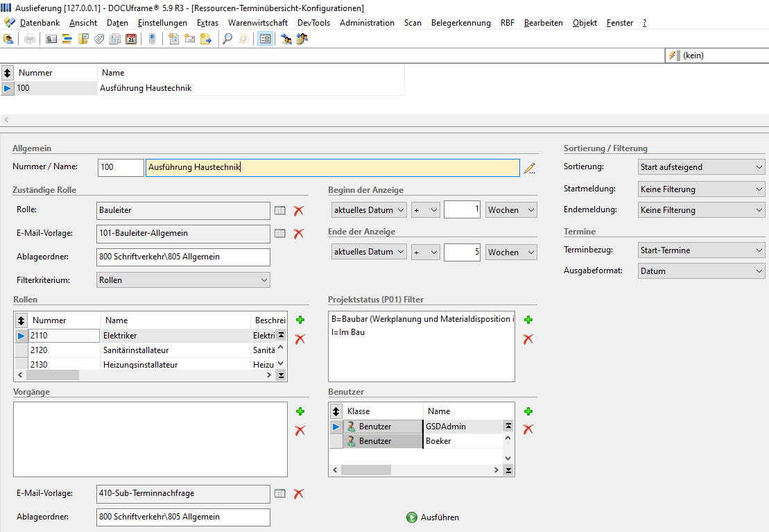
Task: Open Beginn der Anzeige Wochen unit dropdown
Action: pos(511,210)
